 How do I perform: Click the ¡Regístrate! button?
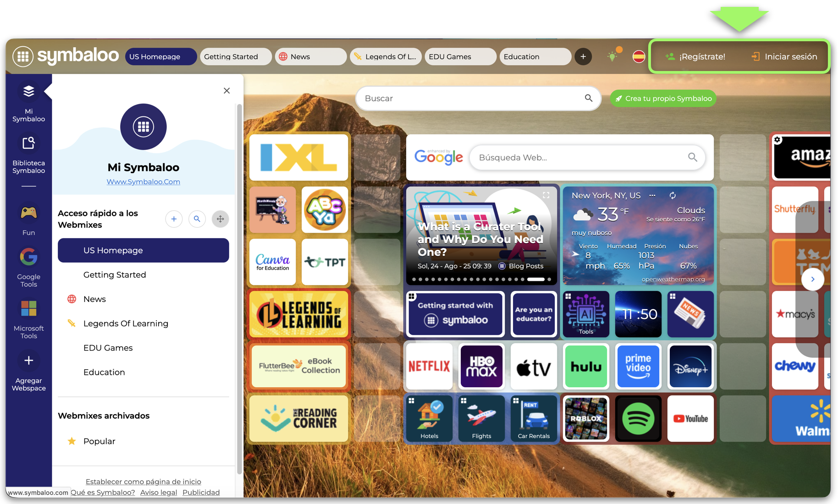click(x=695, y=57)
